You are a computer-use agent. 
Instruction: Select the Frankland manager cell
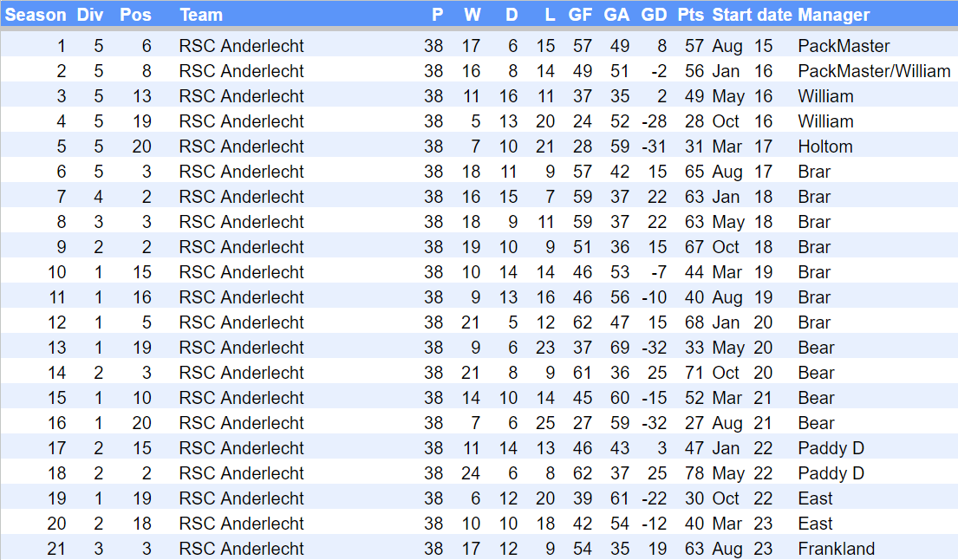point(836,549)
